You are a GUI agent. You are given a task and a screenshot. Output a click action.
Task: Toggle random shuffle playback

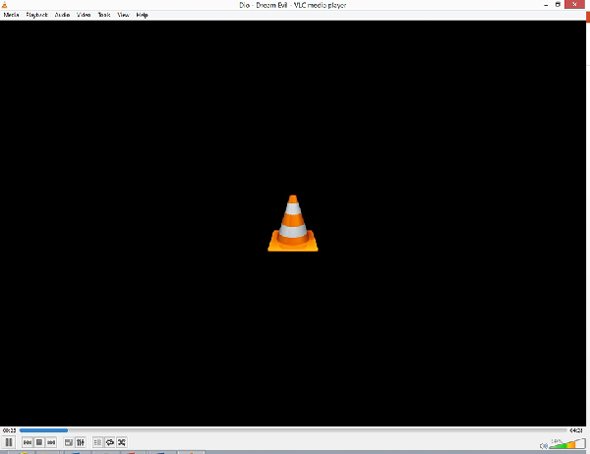(122, 442)
